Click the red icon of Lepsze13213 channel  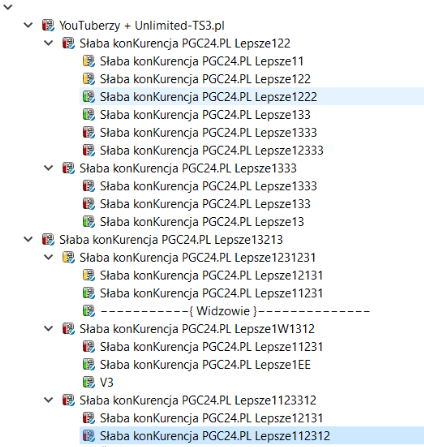[48, 239]
